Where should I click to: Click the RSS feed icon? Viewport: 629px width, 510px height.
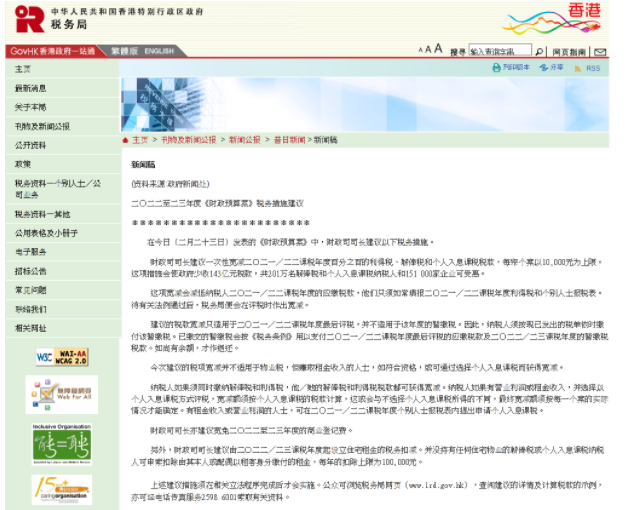pos(578,69)
